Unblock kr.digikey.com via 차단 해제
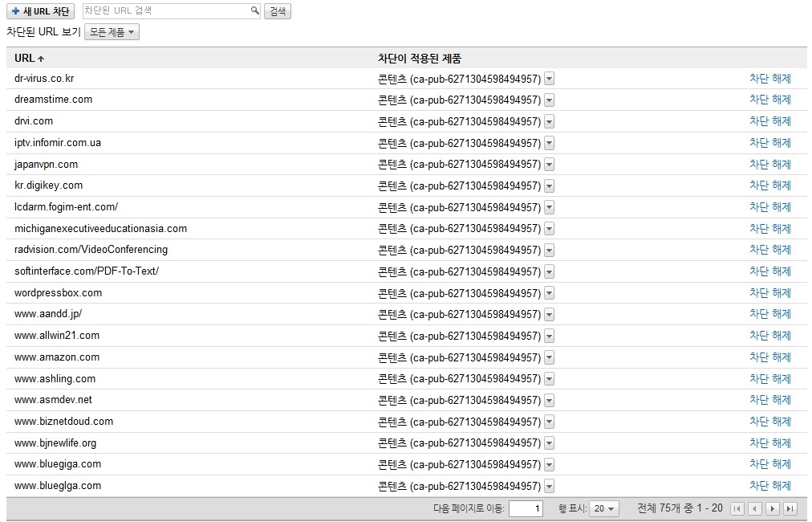 tap(769, 186)
